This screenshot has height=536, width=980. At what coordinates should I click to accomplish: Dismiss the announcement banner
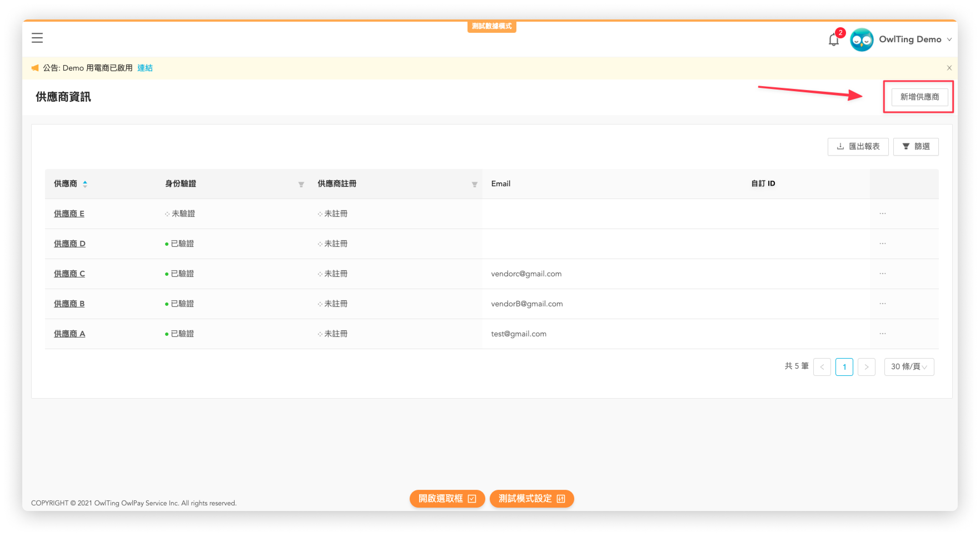tap(949, 68)
